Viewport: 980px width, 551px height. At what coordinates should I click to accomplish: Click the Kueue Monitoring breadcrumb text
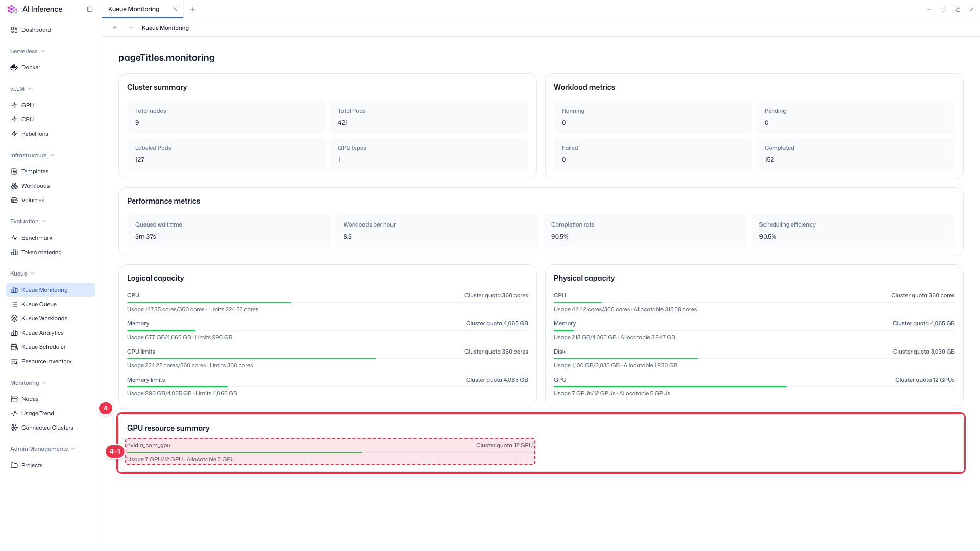click(165, 28)
